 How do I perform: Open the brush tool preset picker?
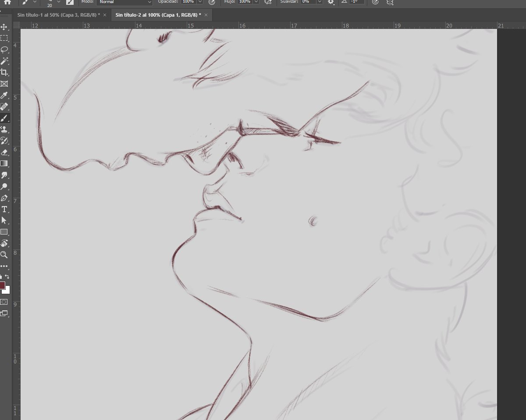click(x=30, y=2)
